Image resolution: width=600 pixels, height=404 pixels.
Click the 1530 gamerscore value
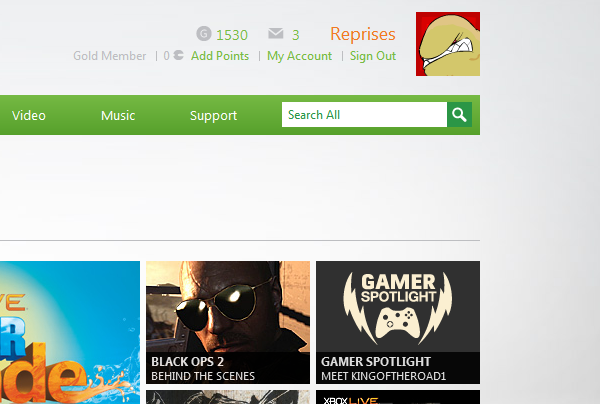232,35
